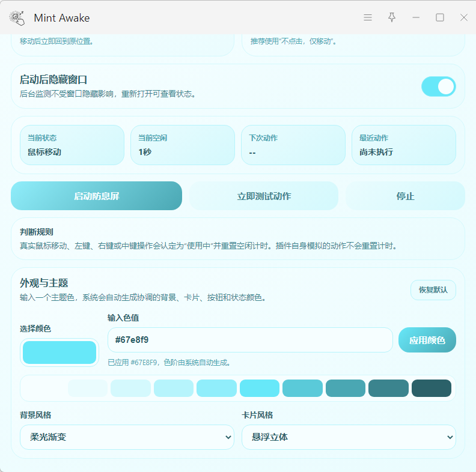Click the 启动后隐藏窗口 title text
This screenshot has height=472, width=476.
click(x=53, y=80)
